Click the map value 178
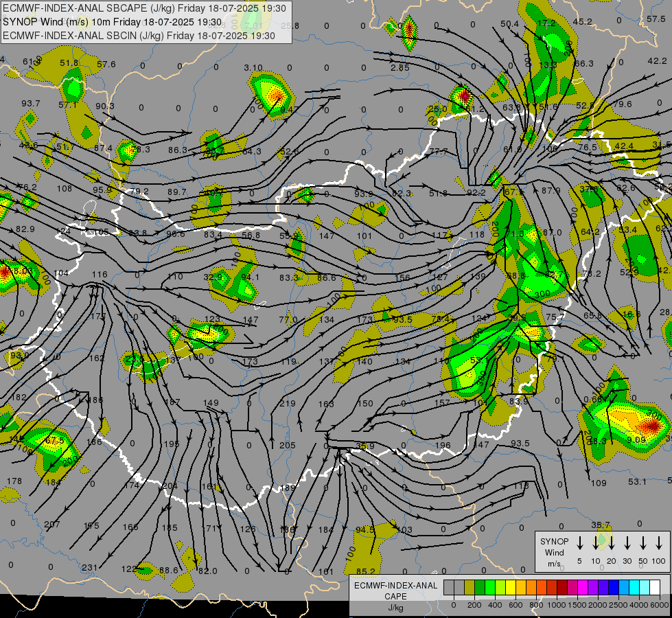The height and width of the screenshot is (618, 672). pos(14,481)
